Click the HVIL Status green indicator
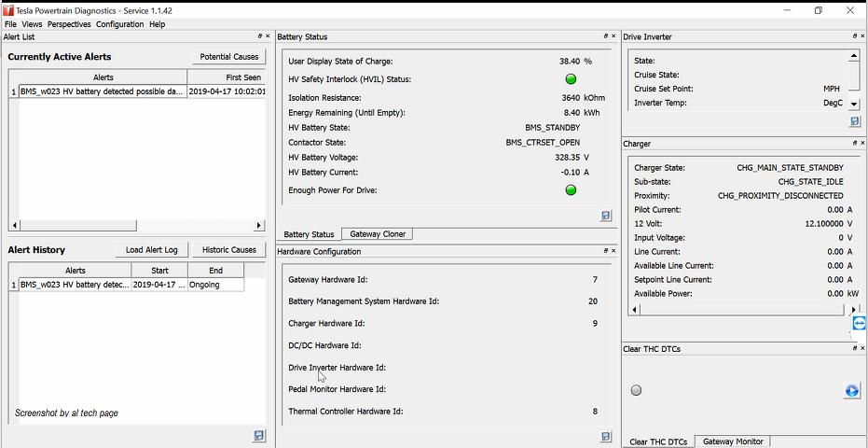Viewport: 868px width, 448px height. pyautogui.click(x=571, y=79)
